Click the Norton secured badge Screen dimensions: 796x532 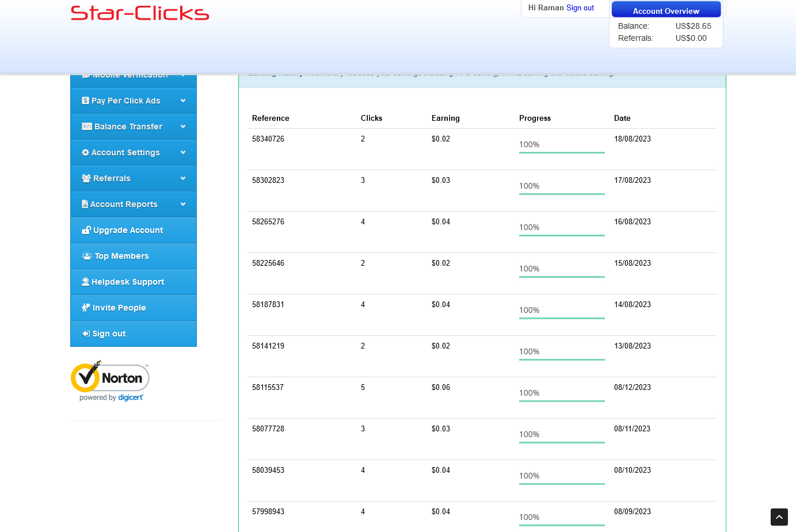(x=110, y=381)
